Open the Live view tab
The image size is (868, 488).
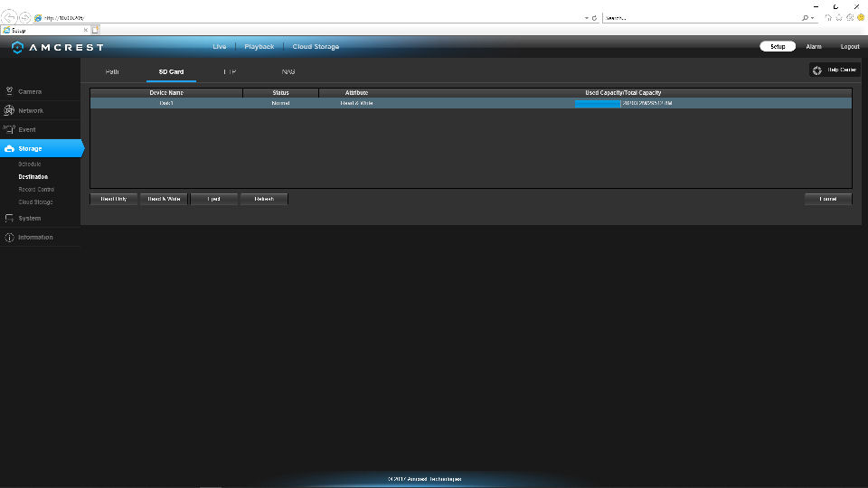point(219,46)
